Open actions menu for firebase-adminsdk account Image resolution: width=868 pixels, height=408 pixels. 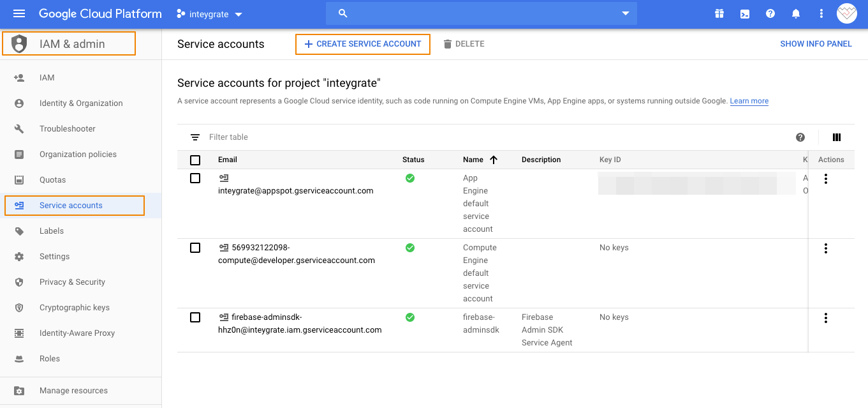point(826,318)
